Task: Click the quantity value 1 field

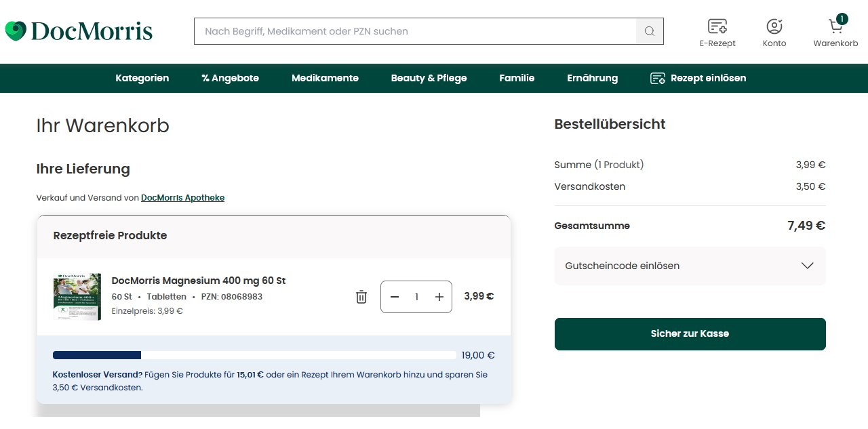Action: coord(416,297)
